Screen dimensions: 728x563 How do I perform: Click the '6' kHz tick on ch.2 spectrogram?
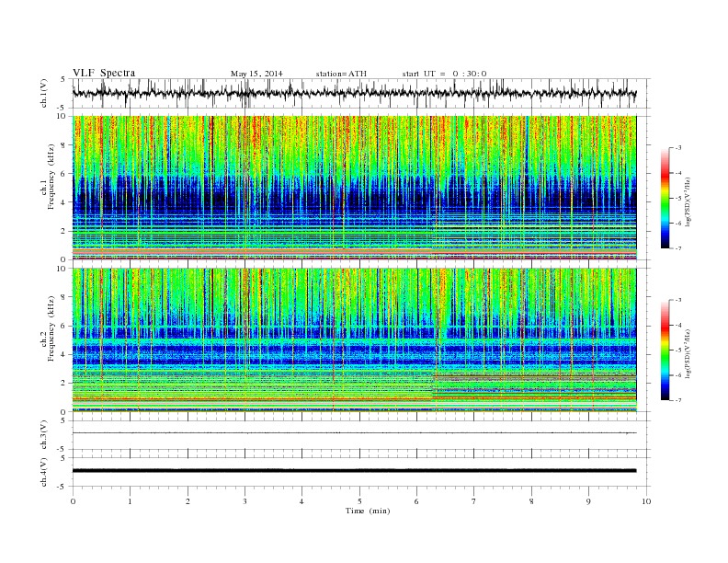[63, 326]
